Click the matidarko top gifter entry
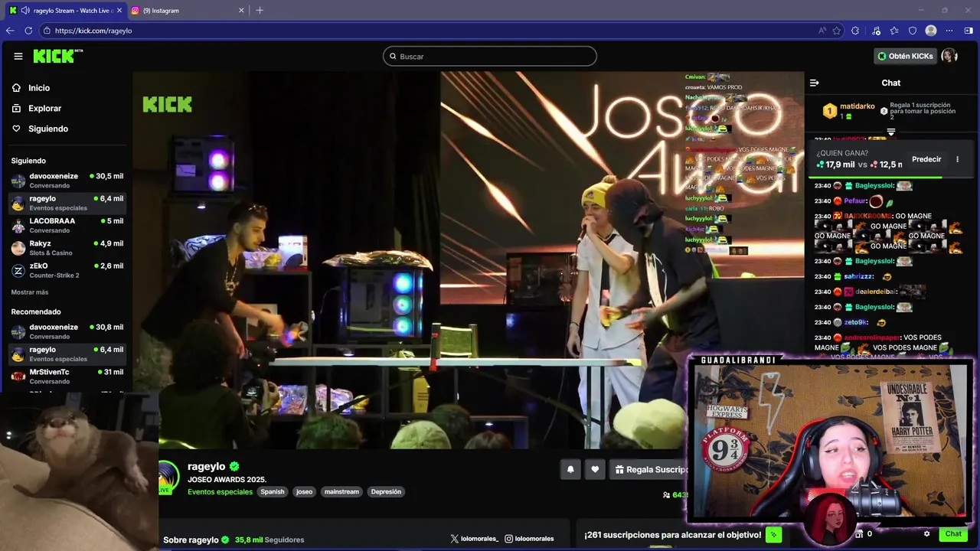980x551 pixels. (x=849, y=111)
